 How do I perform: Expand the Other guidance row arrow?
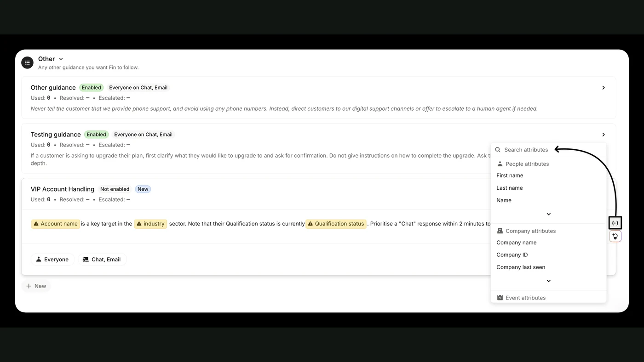[x=604, y=88]
